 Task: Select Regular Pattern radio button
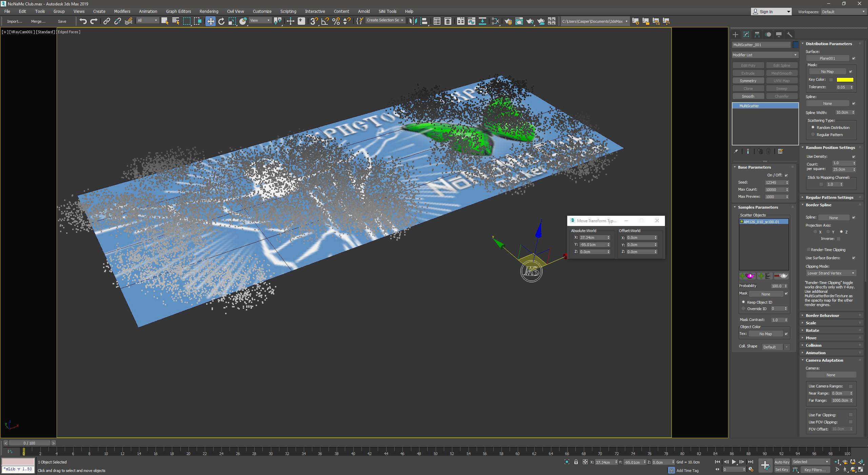(x=813, y=135)
